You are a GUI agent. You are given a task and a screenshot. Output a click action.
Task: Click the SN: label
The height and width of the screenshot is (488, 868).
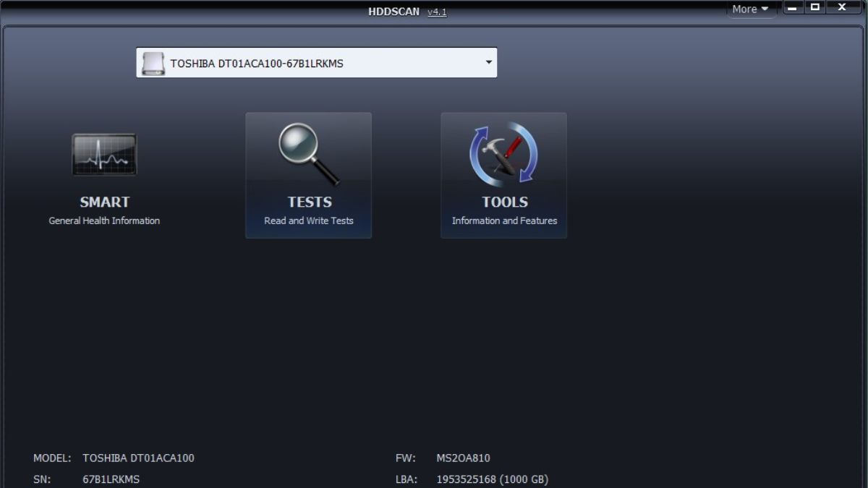[x=42, y=479]
